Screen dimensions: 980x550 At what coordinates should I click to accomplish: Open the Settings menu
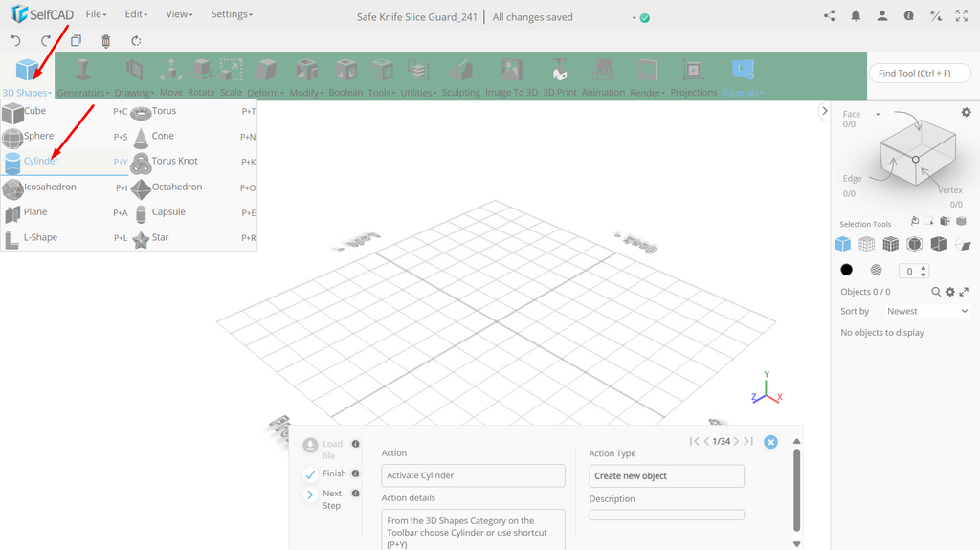(x=232, y=13)
